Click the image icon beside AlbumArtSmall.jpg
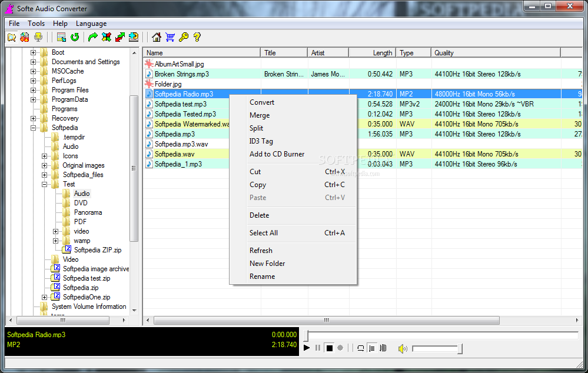The image size is (588, 373). click(x=150, y=64)
